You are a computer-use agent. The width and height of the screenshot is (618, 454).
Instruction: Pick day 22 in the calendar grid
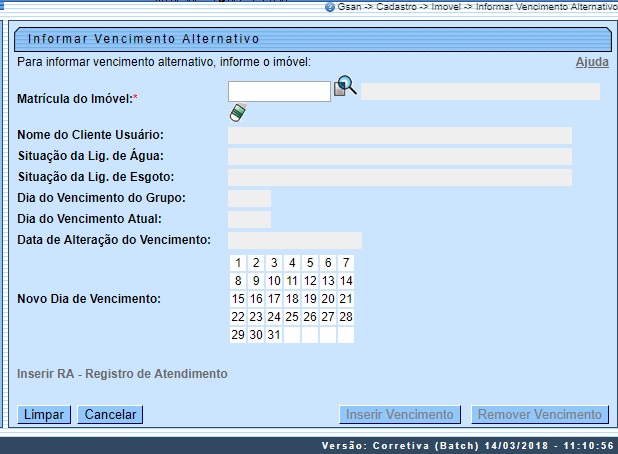pos(238,317)
